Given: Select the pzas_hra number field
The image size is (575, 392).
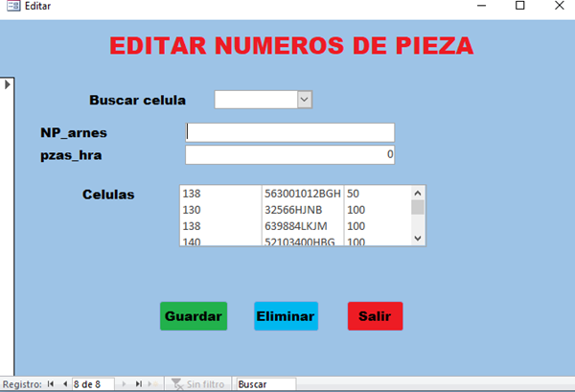Looking at the screenshot, I should point(290,154).
